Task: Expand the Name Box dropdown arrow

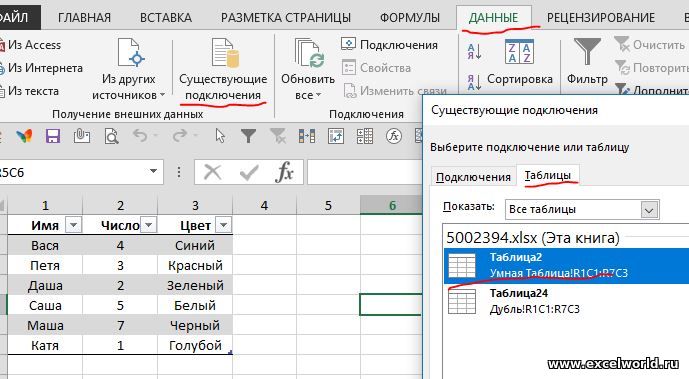Action: click(153, 171)
